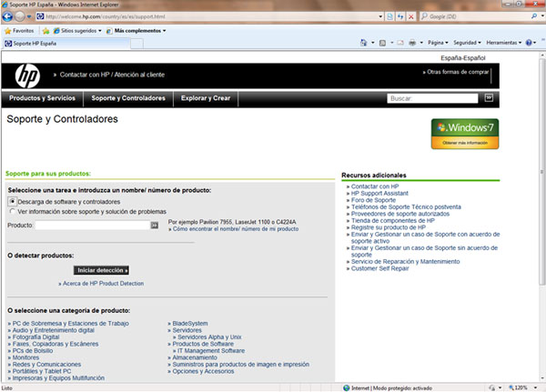The height and width of the screenshot is (392, 546).
Task: Select Ver información sobre soporte radio option
Action: pos(12,211)
